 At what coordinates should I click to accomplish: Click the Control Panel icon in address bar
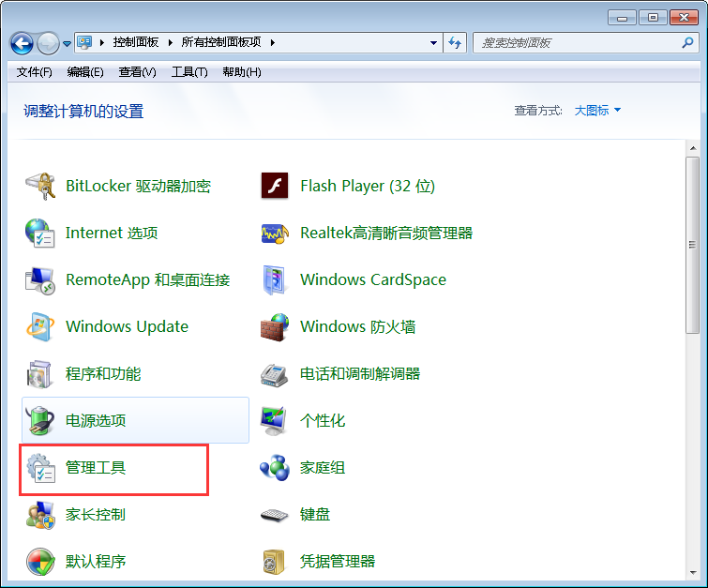84,42
